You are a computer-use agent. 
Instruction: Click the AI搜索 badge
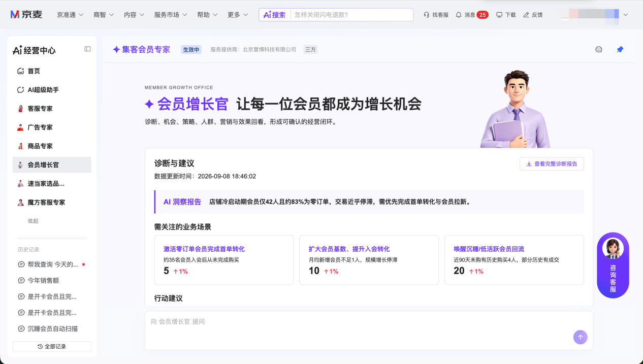275,15
